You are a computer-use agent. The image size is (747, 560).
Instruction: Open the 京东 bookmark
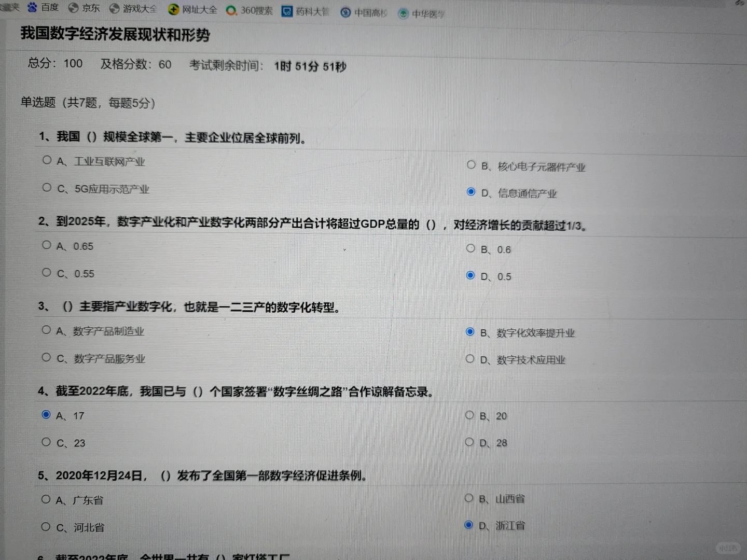pyautogui.click(x=84, y=8)
